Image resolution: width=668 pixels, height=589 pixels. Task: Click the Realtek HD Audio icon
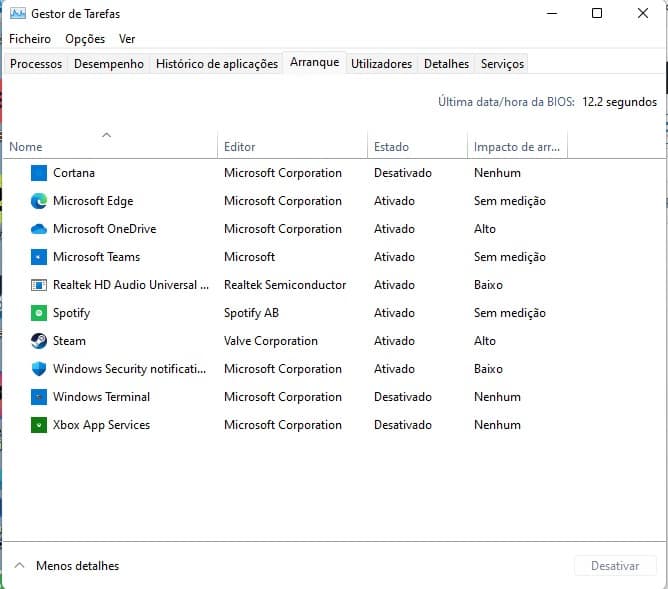point(39,285)
